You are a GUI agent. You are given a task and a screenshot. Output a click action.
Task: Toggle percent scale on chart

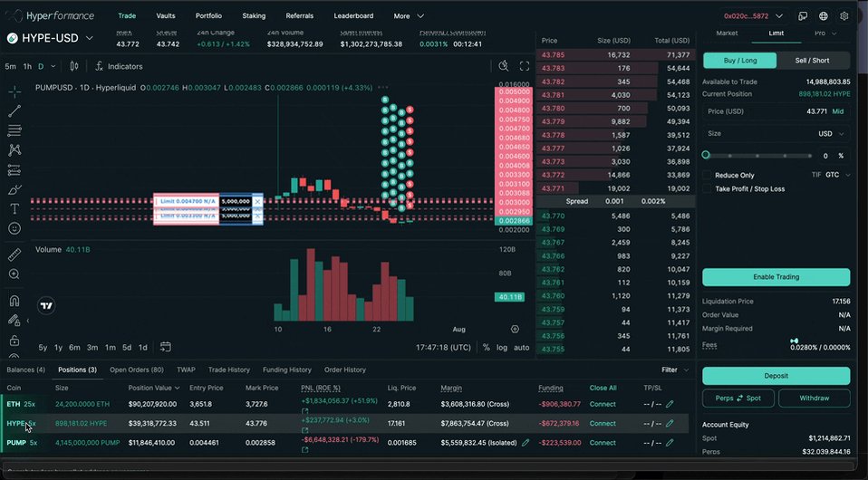pyautogui.click(x=486, y=348)
